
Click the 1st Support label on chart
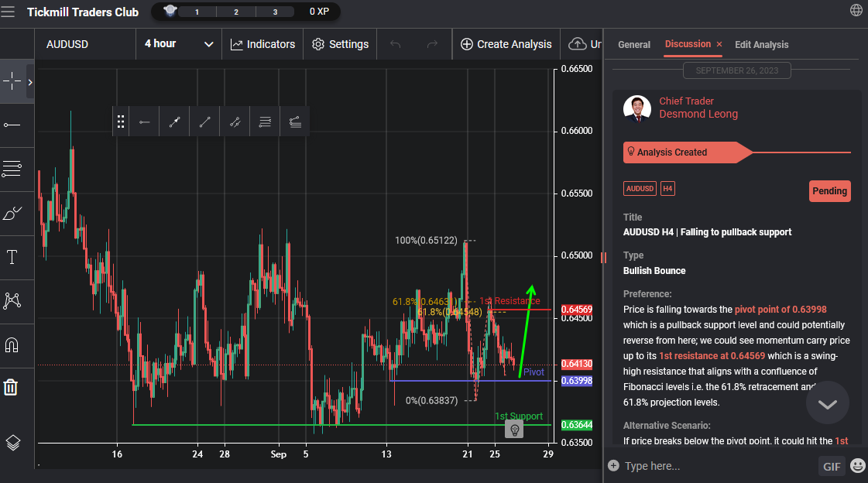[519, 416]
